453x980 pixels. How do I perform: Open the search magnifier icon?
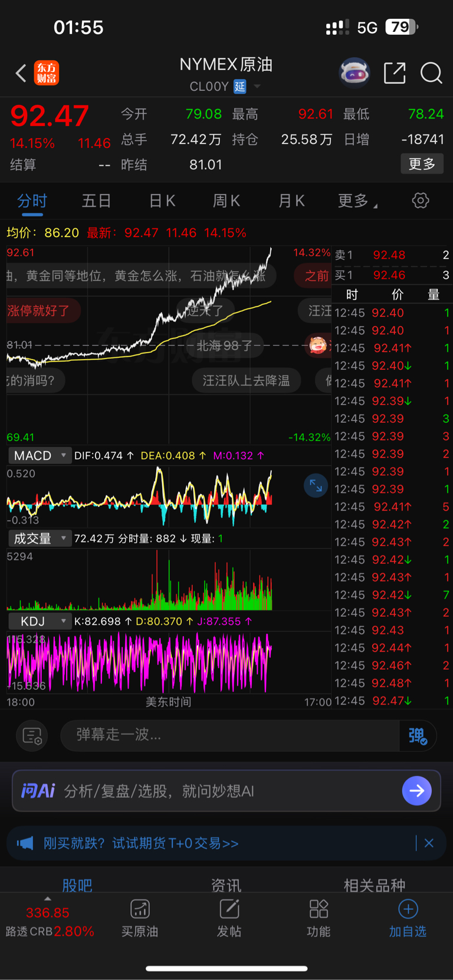431,73
